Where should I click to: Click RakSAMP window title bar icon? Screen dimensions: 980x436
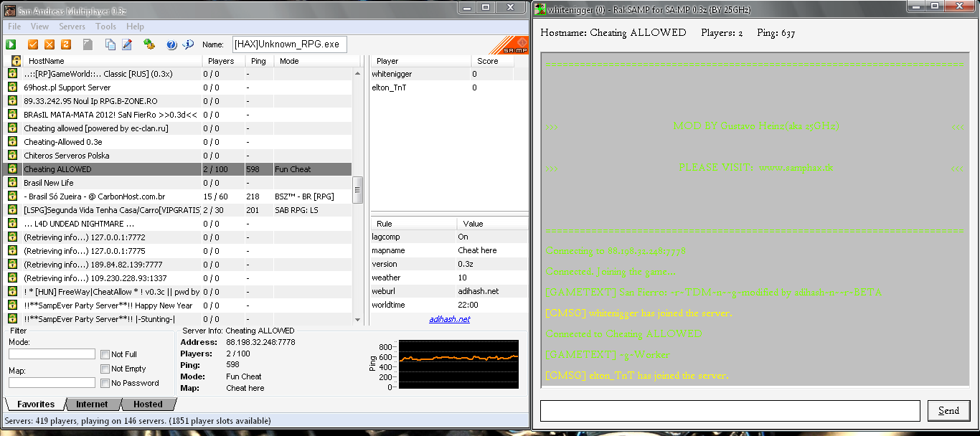tap(540, 8)
